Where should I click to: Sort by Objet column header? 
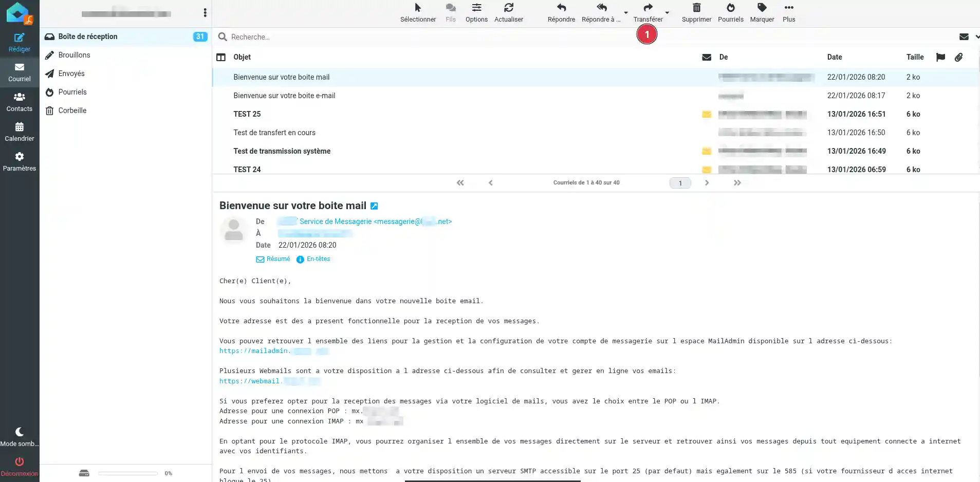(x=242, y=57)
